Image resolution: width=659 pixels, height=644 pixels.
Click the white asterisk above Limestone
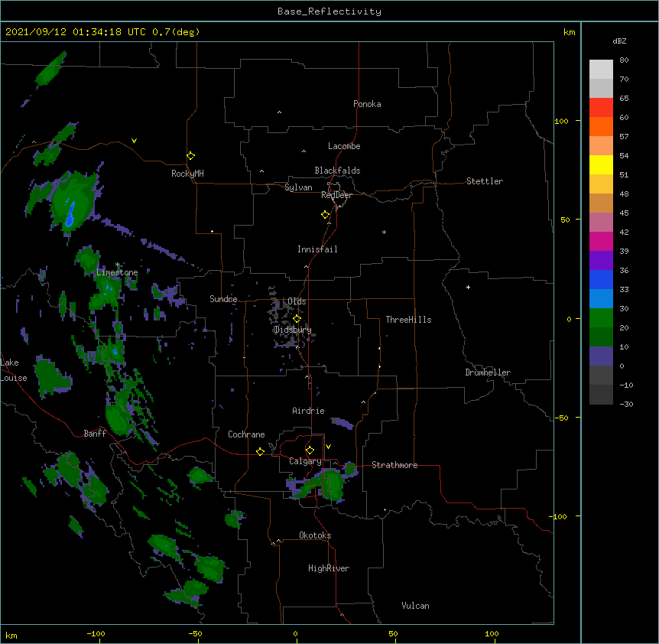pyautogui.click(x=118, y=265)
